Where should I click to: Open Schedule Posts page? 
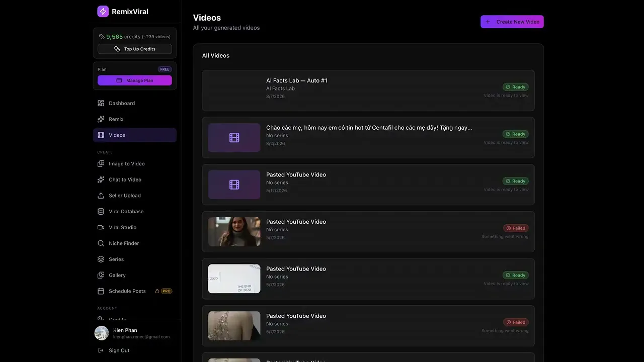click(x=135, y=291)
